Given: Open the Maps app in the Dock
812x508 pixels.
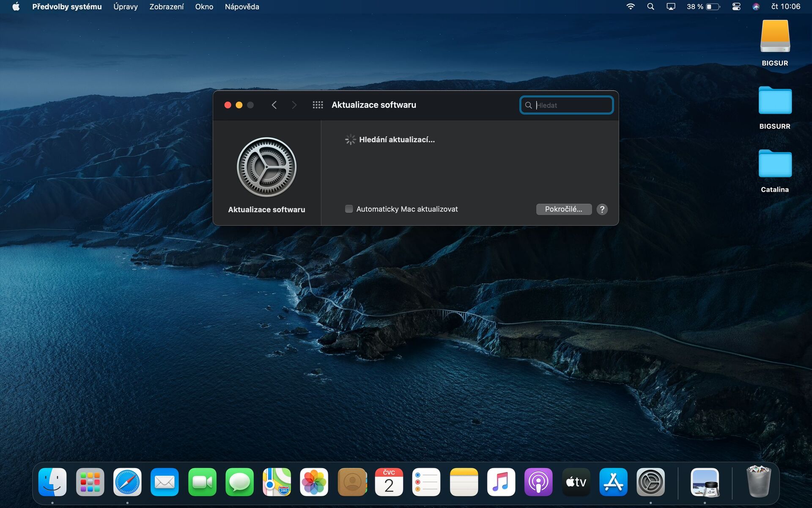Looking at the screenshot, I should click(x=277, y=482).
